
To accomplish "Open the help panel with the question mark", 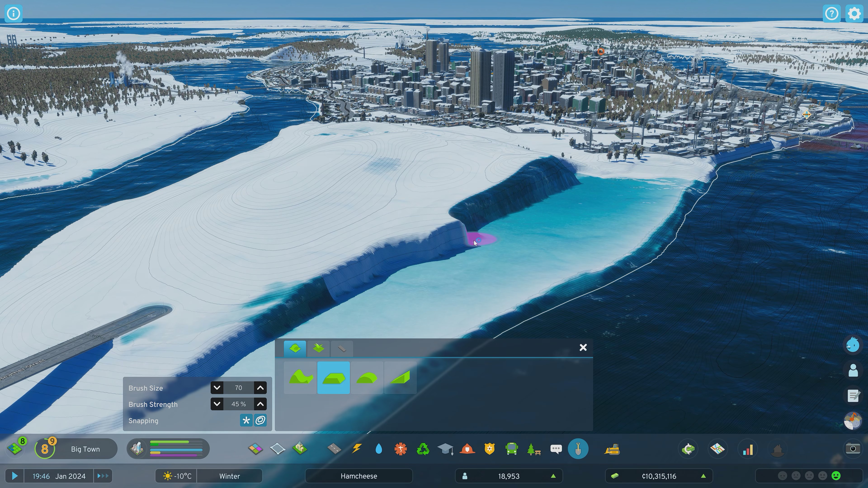I will tap(832, 14).
